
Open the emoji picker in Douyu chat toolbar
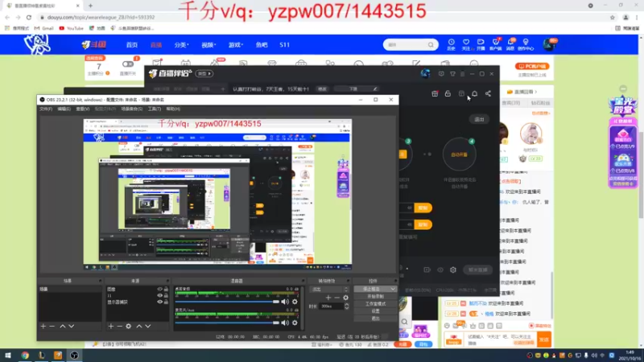tap(447, 326)
